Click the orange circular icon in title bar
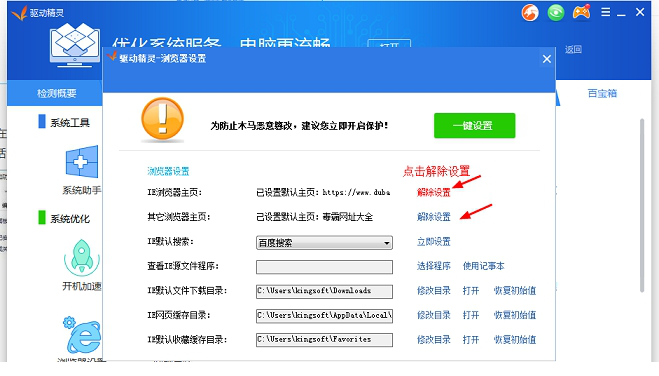This screenshot has width=659, height=376. click(x=530, y=13)
